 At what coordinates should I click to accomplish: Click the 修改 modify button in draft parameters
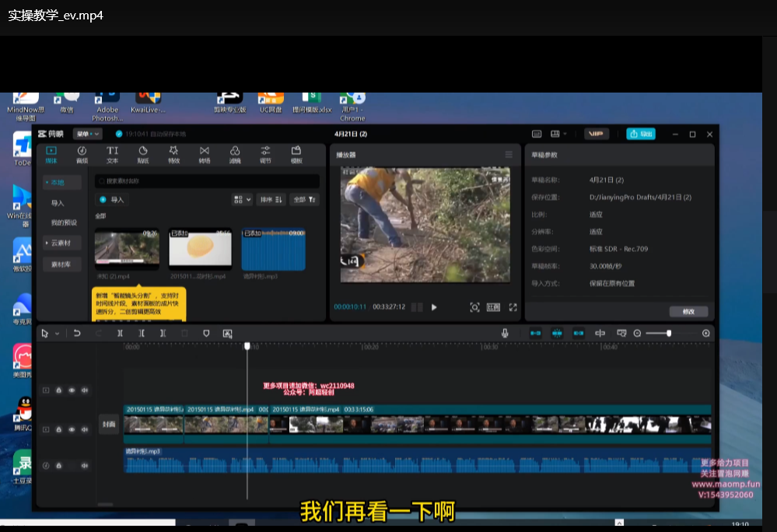[x=688, y=312]
